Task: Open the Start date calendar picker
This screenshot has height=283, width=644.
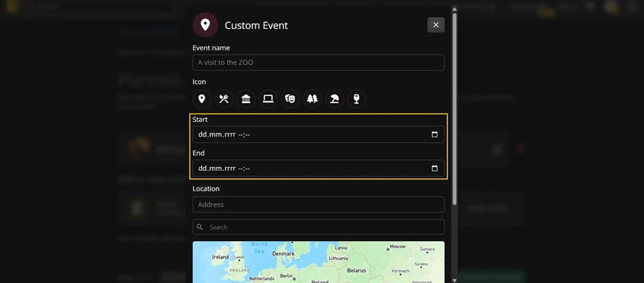Action: pos(434,134)
